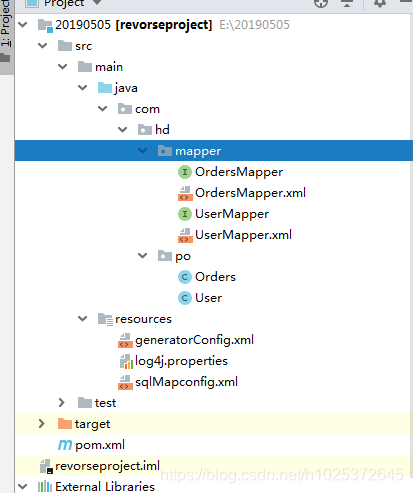
Task: Click the collapse all toolbar icon
Action: tap(347, 3)
